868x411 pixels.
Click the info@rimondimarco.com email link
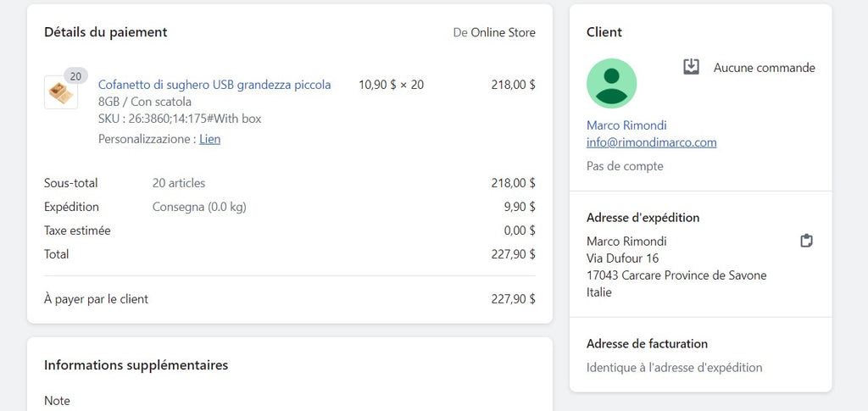(652, 142)
